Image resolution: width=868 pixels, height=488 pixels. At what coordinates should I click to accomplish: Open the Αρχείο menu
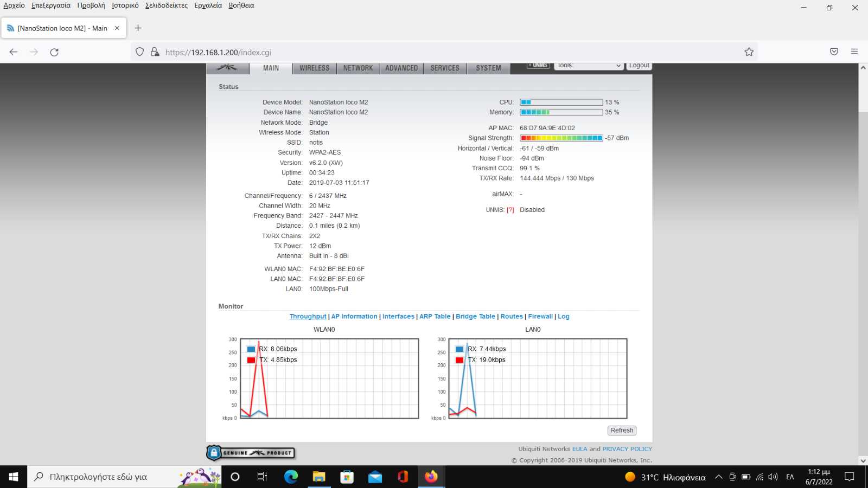point(14,5)
